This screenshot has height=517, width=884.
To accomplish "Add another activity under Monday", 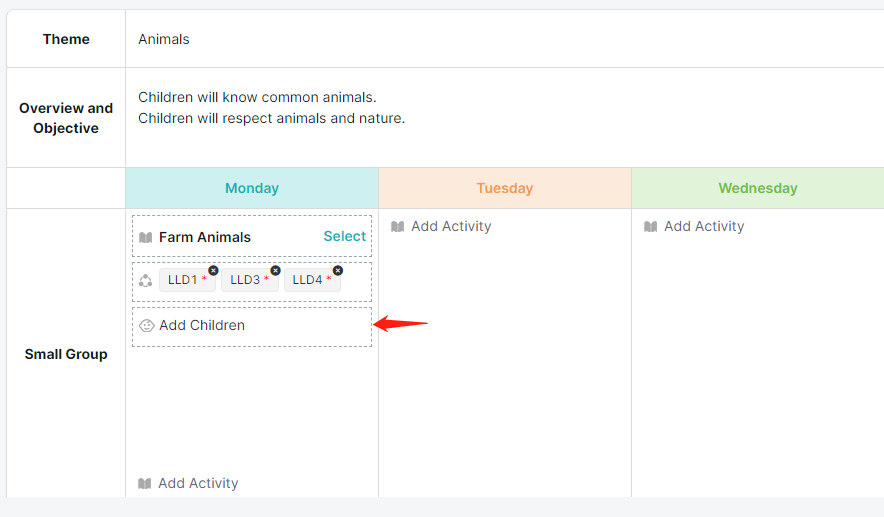I will tap(198, 483).
